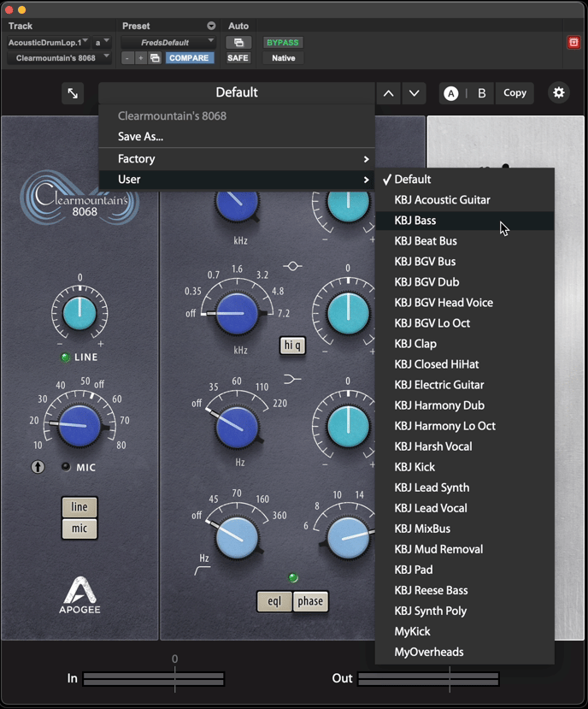Toggle the SAFE automation button
The width and height of the screenshot is (588, 709).
pos(238,58)
